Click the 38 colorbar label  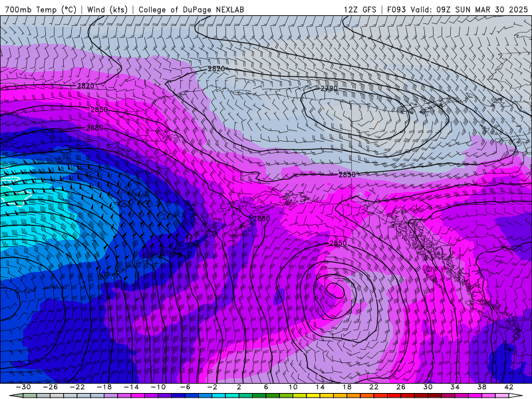(481, 387)
